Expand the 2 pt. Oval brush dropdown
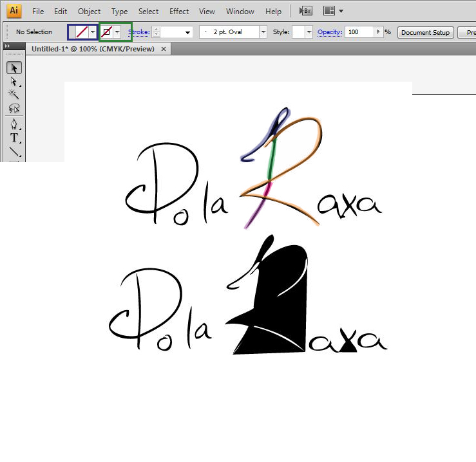This screenshot has width=476, height=462. tap(263, 32)
